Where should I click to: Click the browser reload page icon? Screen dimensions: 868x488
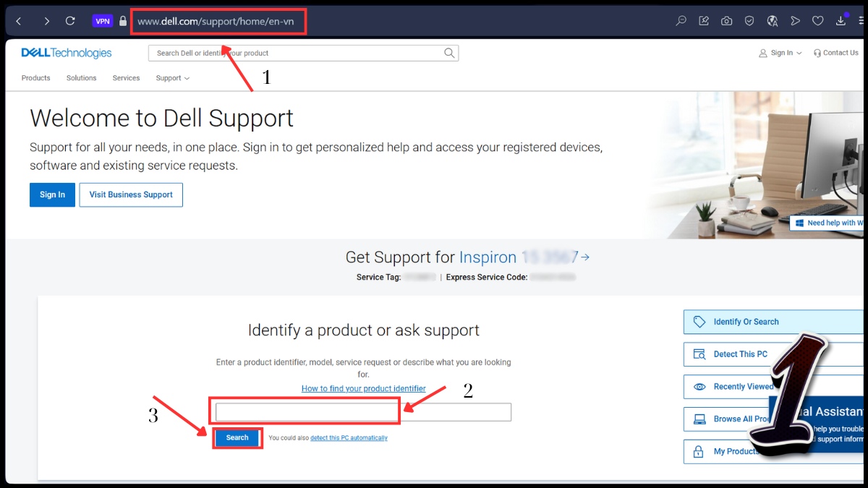70,21
